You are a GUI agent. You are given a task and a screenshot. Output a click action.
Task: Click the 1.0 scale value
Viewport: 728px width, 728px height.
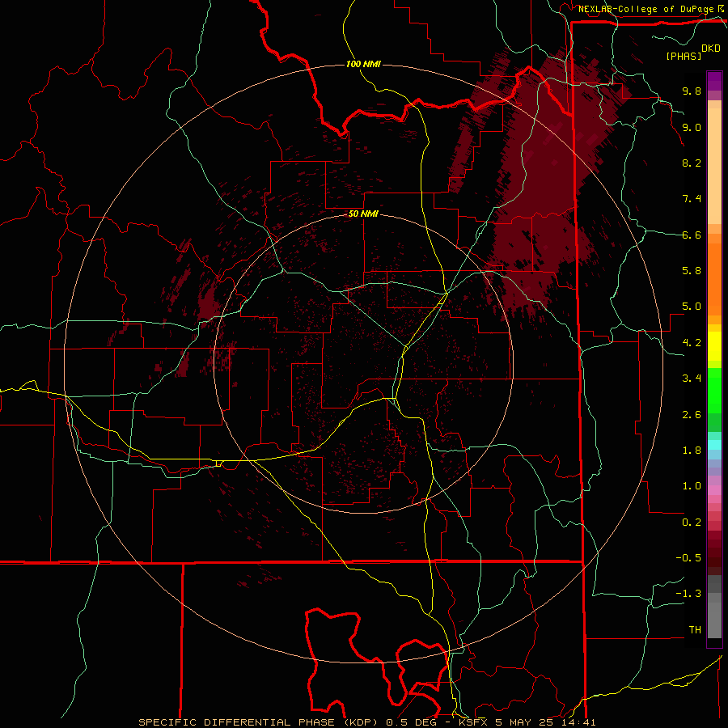[x=692, y=486]
